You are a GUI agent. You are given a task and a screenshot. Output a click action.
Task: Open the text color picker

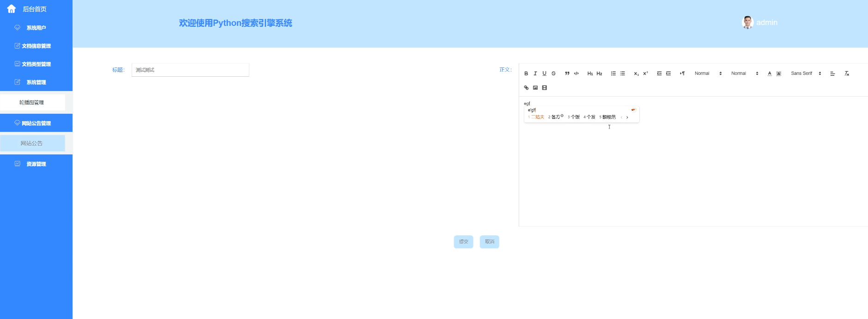click(x=770, y=74)
